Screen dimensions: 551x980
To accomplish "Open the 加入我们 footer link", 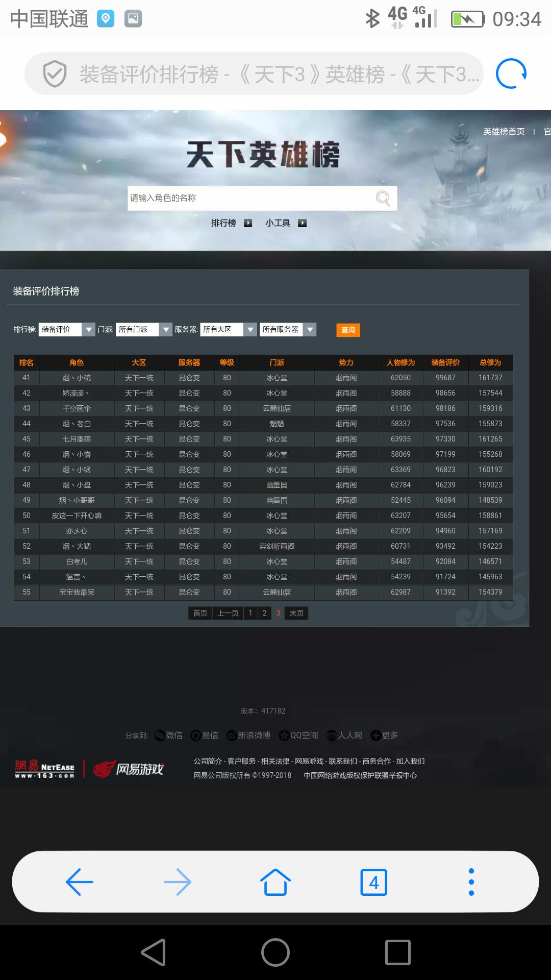I will click(410, 761).
